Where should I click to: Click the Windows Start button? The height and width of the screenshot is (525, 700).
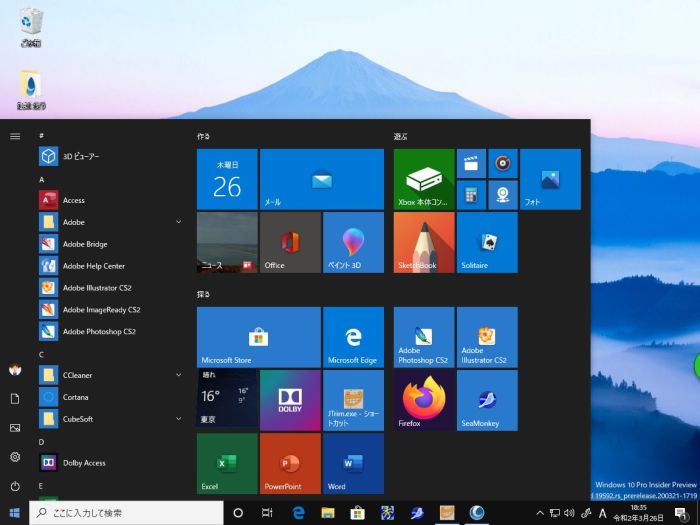[x=15, y=513]
